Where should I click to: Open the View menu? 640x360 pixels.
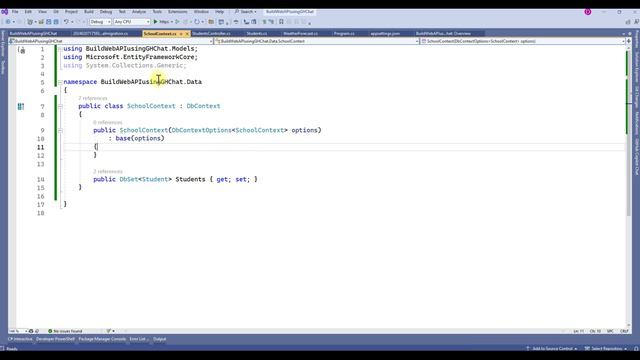pyautogui.click(x=42, y=12)
